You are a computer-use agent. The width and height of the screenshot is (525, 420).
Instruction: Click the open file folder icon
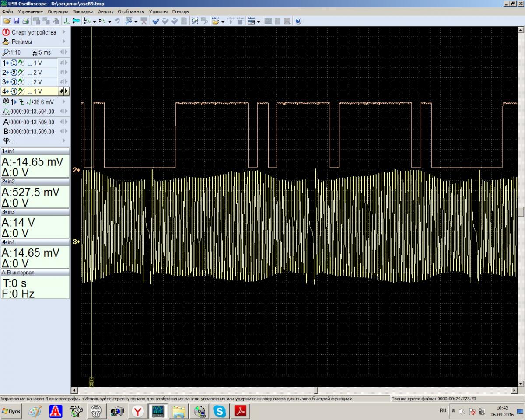tap(7, 21)
